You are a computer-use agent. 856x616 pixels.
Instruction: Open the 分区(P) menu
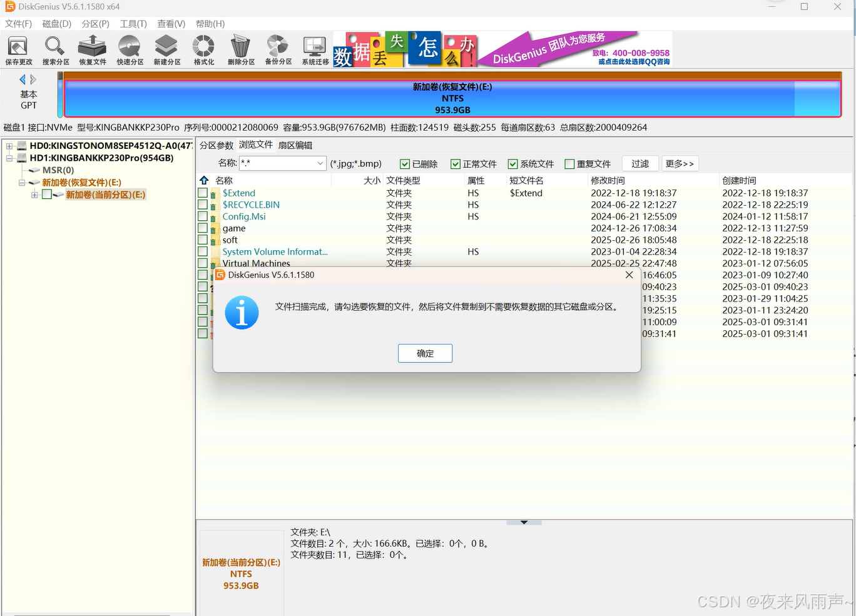95,24
